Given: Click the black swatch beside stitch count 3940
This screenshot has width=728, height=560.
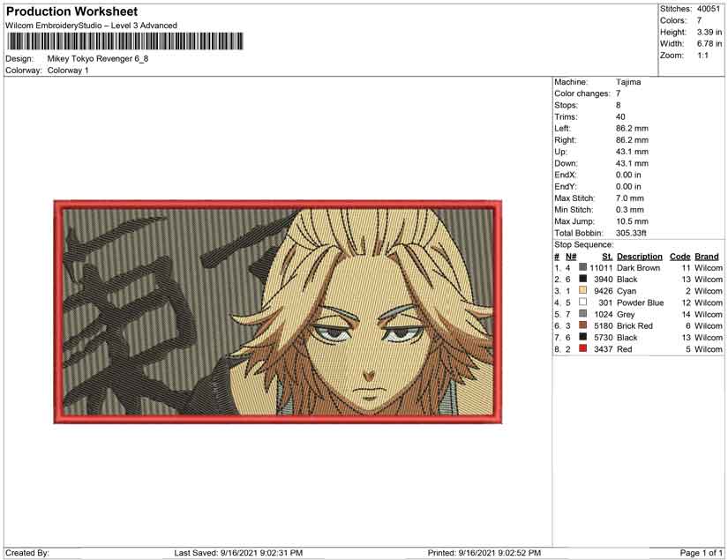Looking at the screenshot, I should pyautogui.click(x=582, y=279).
